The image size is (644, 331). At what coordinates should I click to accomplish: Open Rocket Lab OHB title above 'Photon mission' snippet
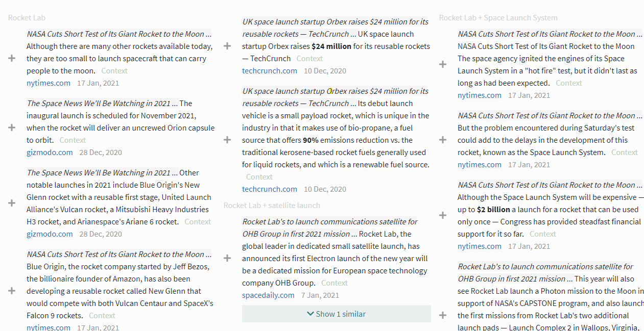point(545,273)
